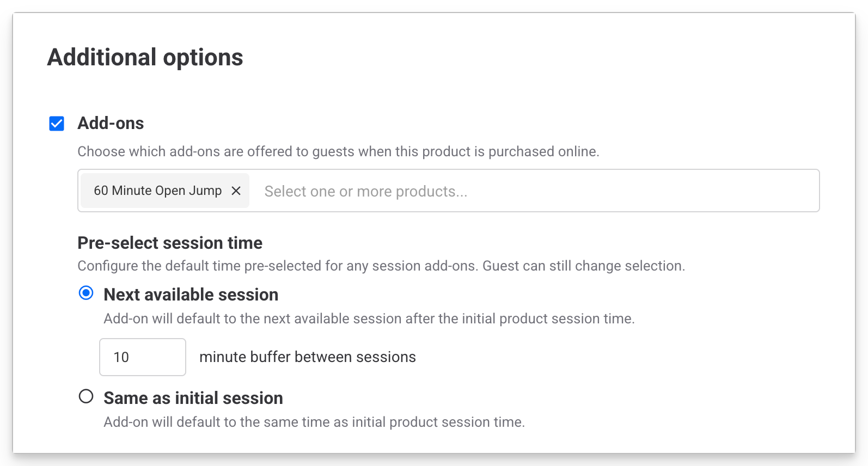Click the Additional options heading

tap(145, 58)
